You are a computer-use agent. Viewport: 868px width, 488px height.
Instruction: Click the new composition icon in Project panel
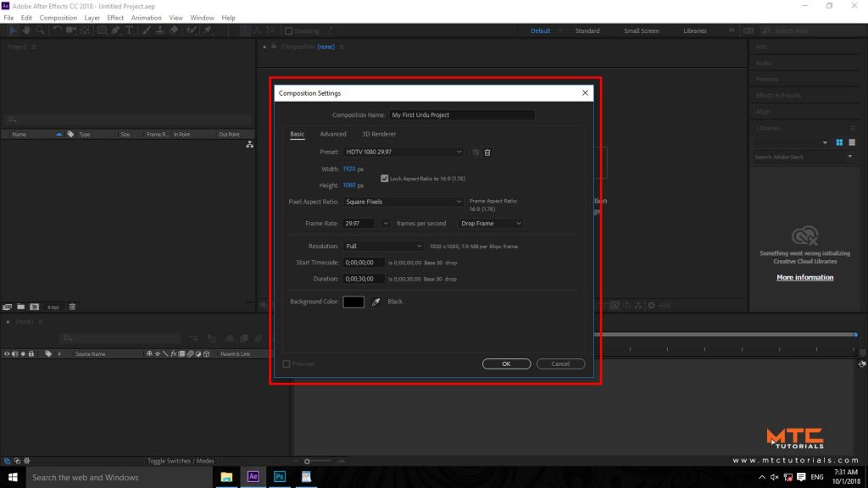(34, 307)
